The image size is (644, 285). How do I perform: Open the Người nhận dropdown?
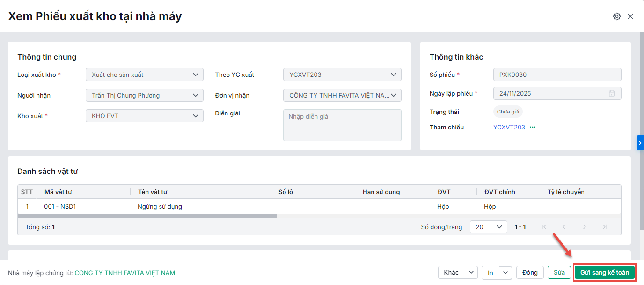tap(195, 95)
